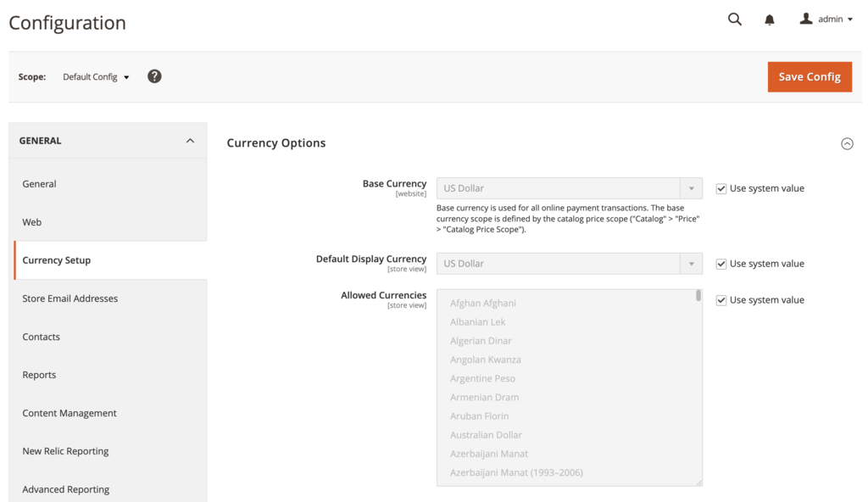Toggle Use system value for Default Display Currency
Viewport: 868px width, 502px height.
721,263
